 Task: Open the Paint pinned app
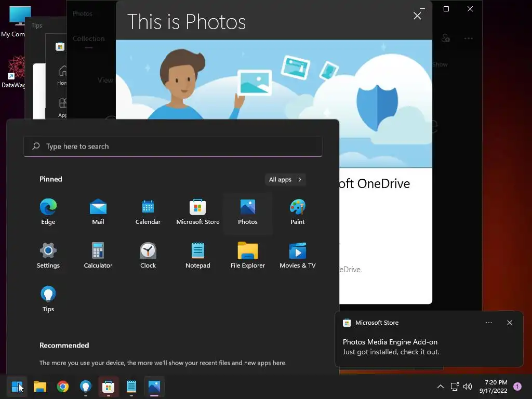(x=298, y=212)
